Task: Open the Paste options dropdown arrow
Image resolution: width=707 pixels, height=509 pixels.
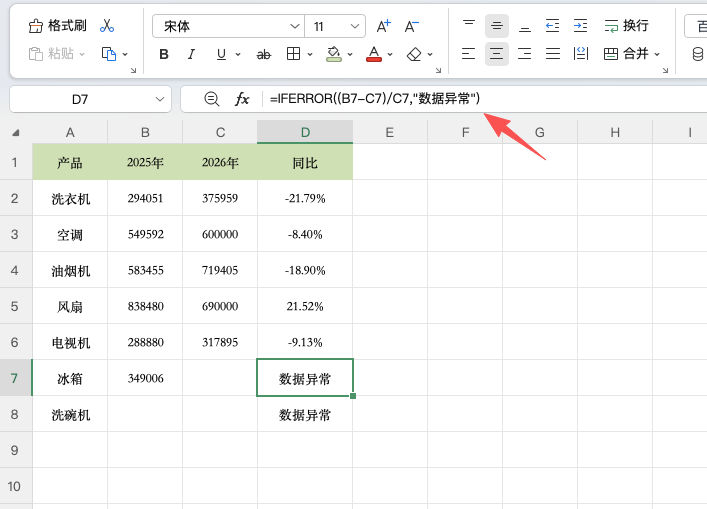Action: [82, 54]
